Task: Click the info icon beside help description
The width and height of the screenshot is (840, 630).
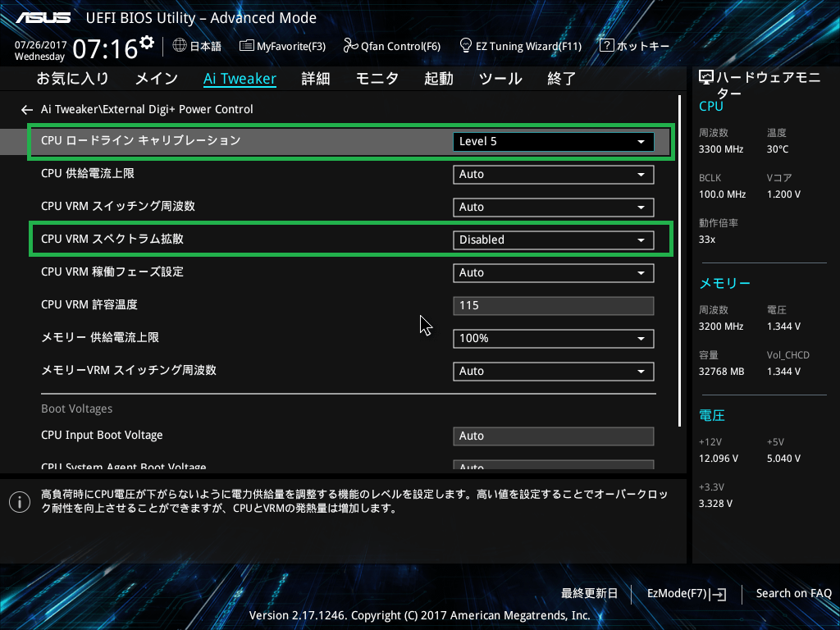Action: [20, 502]
